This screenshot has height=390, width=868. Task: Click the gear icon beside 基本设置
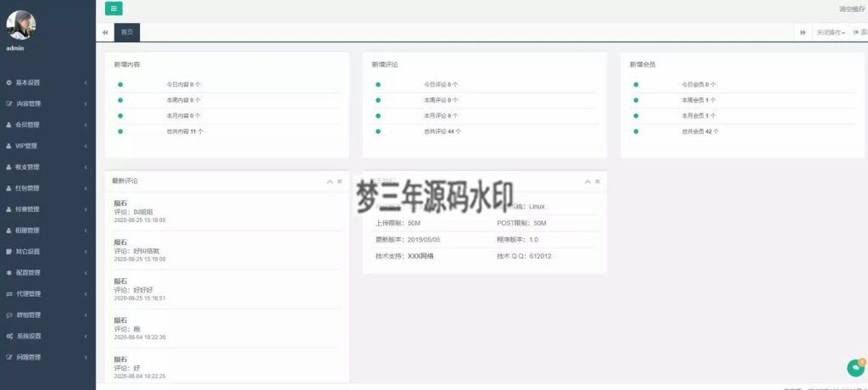pos(8,82)
